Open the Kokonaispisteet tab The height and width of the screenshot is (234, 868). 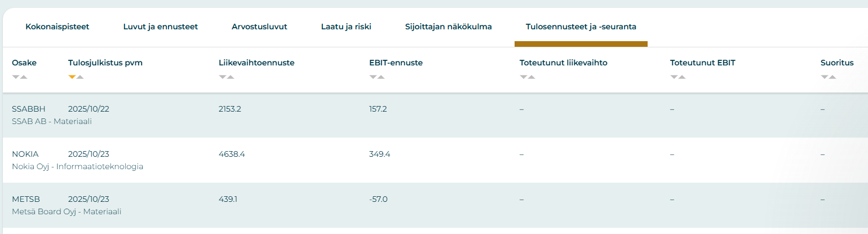[x=57, y=27]
